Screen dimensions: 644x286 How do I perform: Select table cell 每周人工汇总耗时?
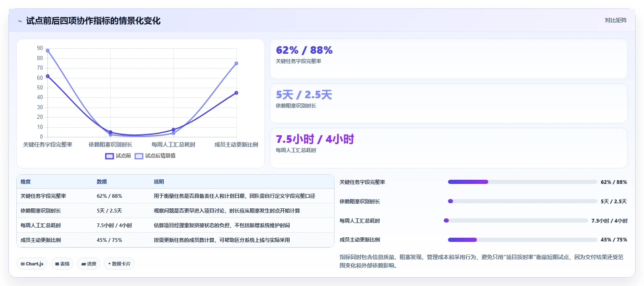point(41,226)
